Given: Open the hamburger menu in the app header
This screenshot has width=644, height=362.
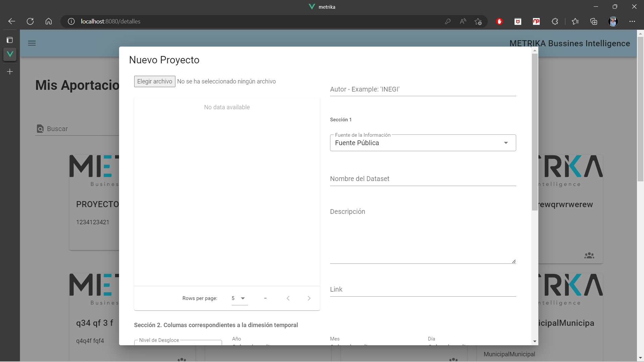Looking at the screenshot, I should 32,43.
